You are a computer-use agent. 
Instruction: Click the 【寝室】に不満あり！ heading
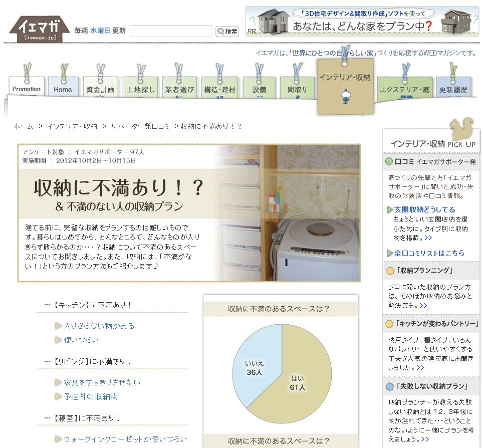tap(87, 418)
